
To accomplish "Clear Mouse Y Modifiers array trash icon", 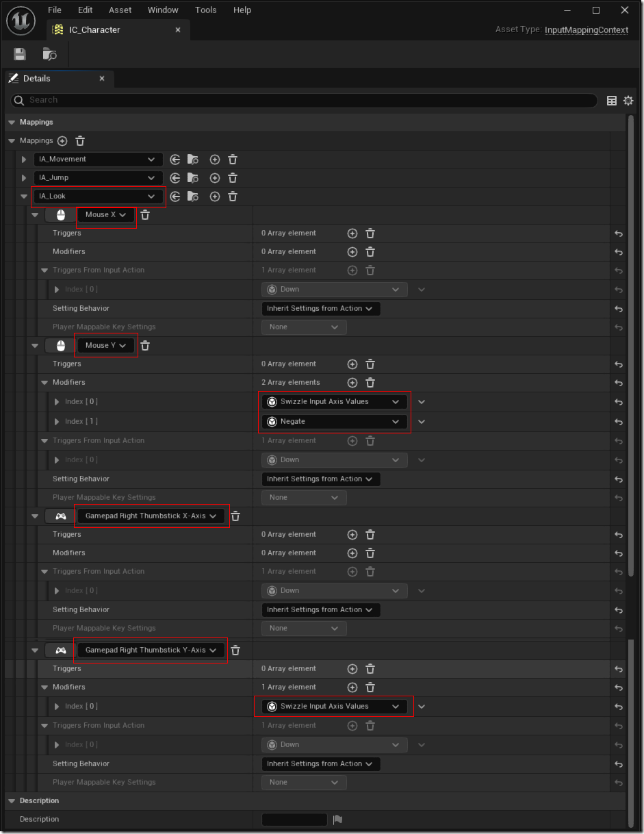I will 370,383.
